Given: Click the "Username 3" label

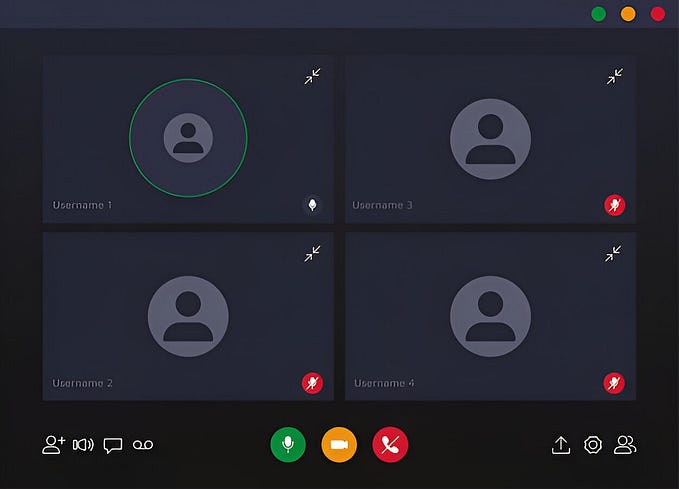Looking at the screenshot, I should (x=382, y=205).
